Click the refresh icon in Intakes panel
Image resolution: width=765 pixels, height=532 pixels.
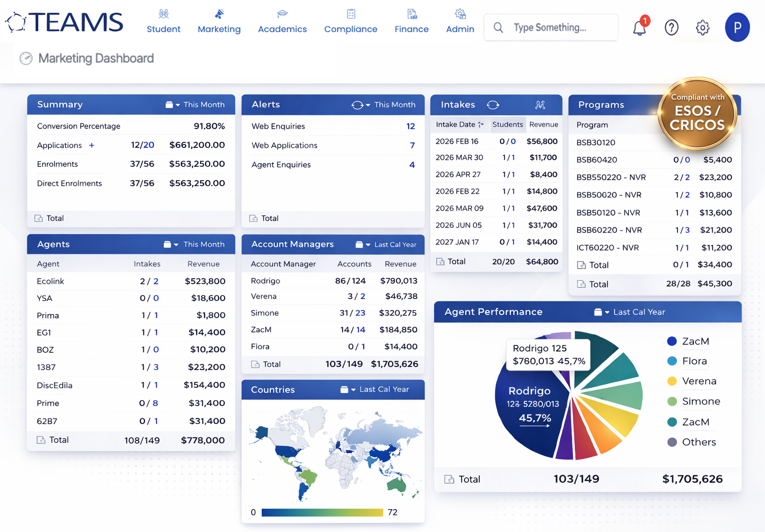pyautogui.click(x=493, y=105)
